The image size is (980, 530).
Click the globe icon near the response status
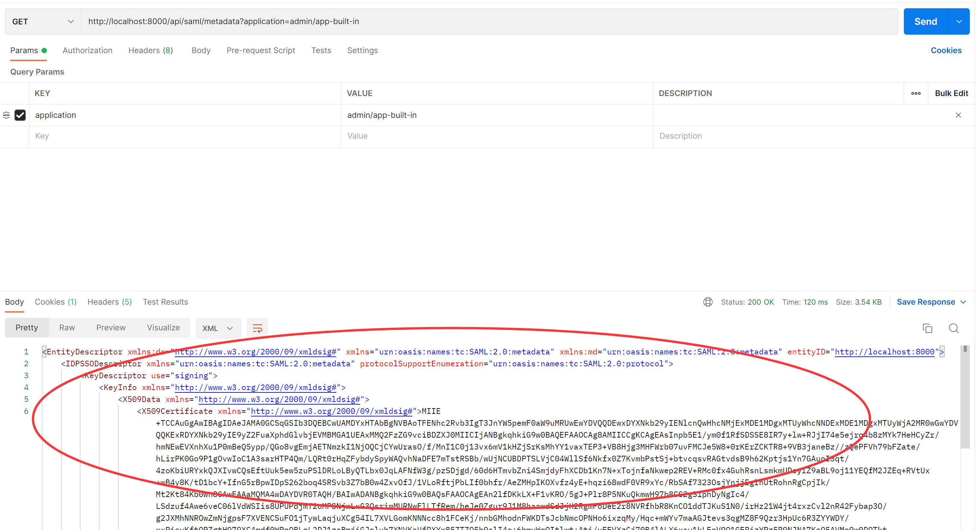[708, 302]
